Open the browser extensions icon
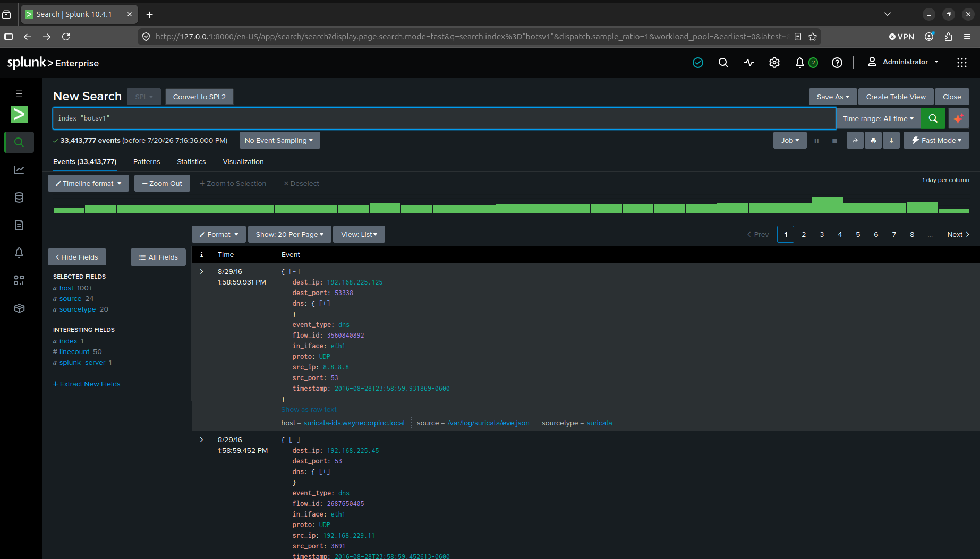Screen dimensions: 980x559 pos(948,37)
